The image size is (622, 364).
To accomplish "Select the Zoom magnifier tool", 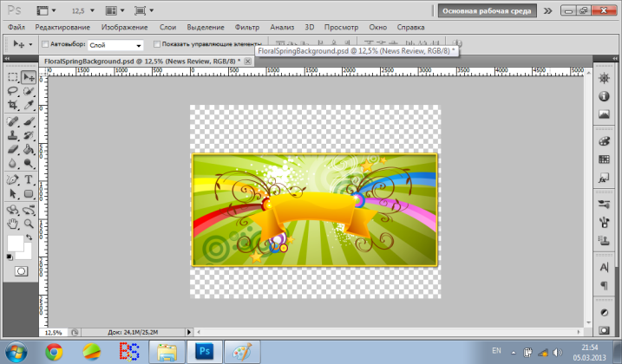I will 29,224.
